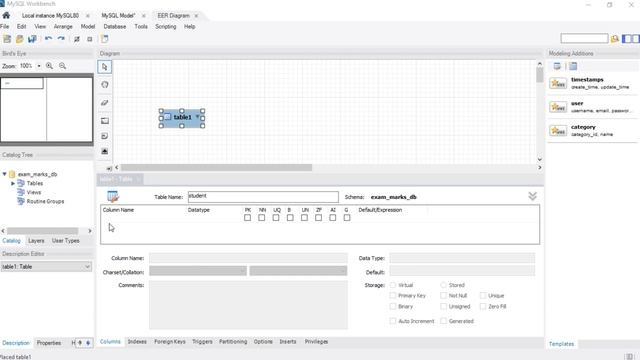Open the Collation dropdown

pos(298,271)
